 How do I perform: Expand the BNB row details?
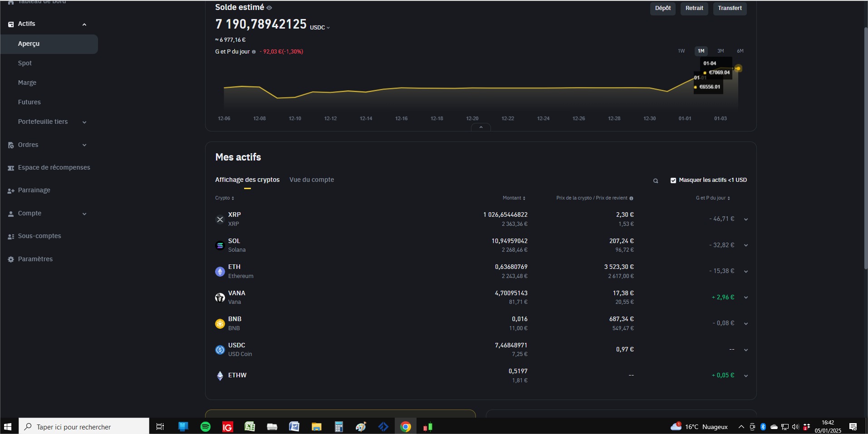[746, 324]
